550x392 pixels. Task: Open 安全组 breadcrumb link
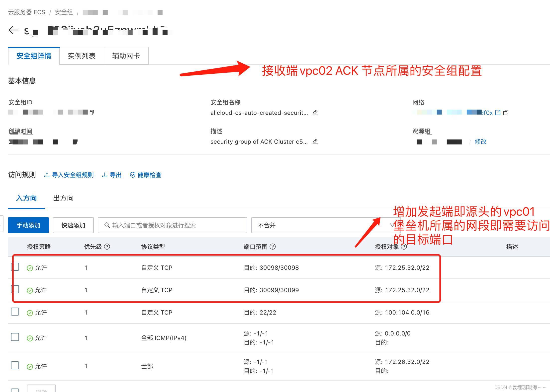click(x=64, y=12)
